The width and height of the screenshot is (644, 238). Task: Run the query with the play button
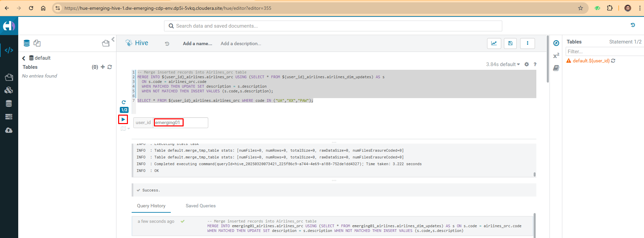[123, 119]
